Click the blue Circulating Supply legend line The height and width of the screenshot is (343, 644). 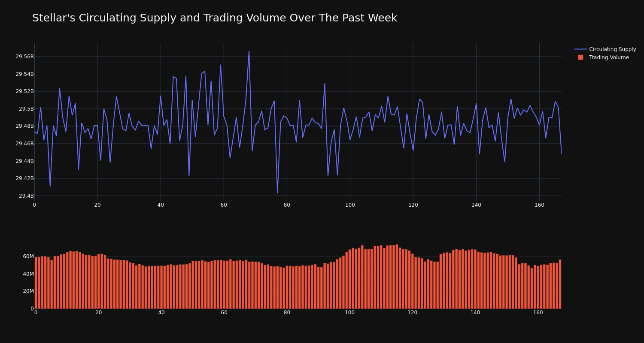coord(580,49)
